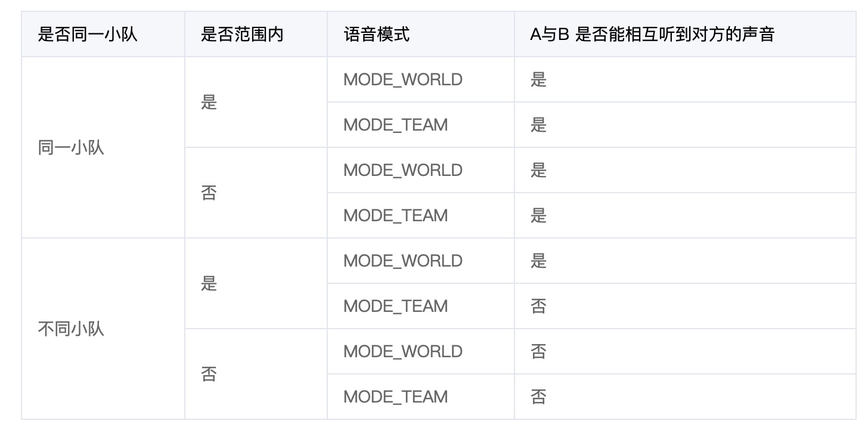Select MODE_TEAM for 同一小队 within range

point(396,125)
